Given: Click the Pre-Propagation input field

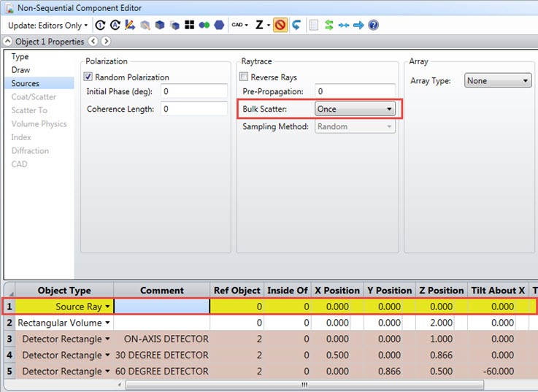Looking at the screenshot, I should point(355,91).
